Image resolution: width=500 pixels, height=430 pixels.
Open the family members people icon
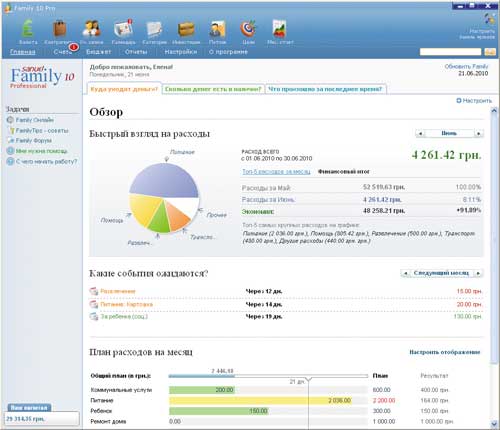click(91, 28)
